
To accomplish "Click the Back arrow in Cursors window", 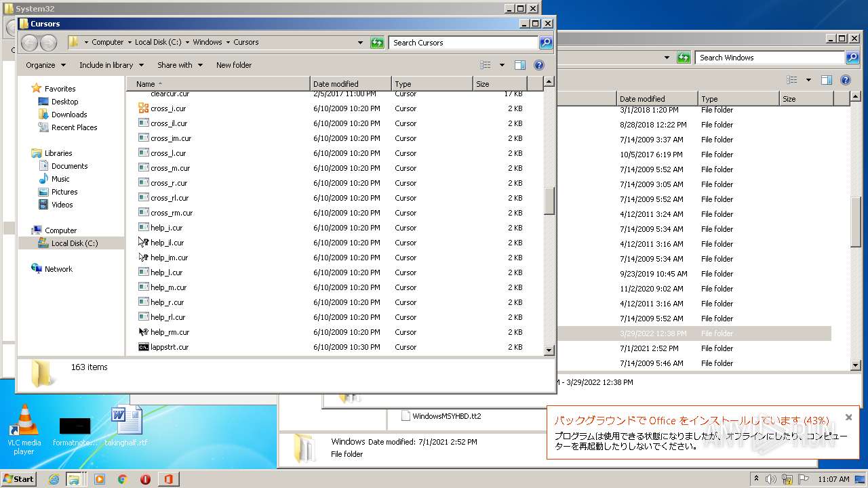I will pos(29,43).
